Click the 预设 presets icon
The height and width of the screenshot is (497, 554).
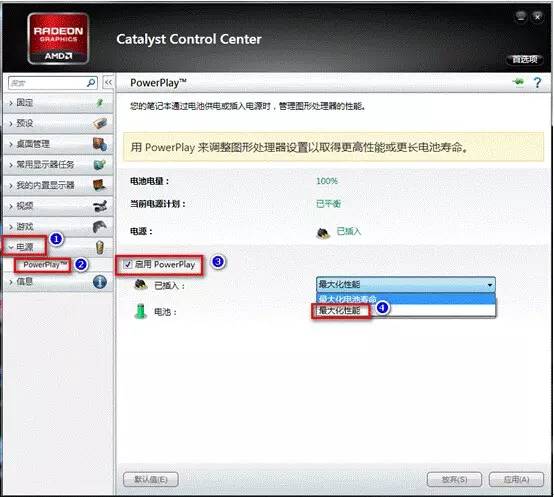pos(100,123)
